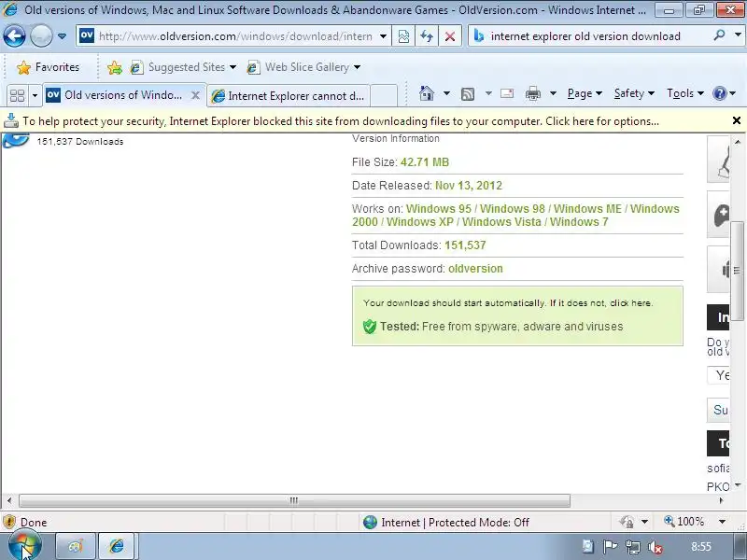Expand the Print options dropdown arrow
Screen dimensions: 747x560
coord(553,93)
